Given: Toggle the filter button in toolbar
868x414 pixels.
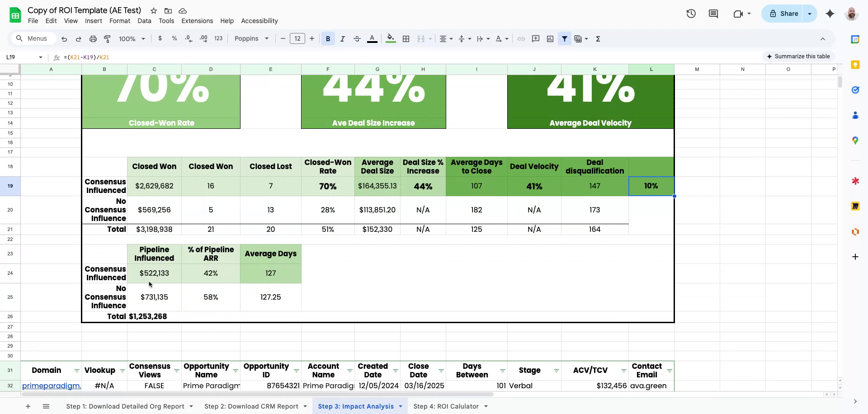Looking at the screenshot, I should [x=565, y=39].
